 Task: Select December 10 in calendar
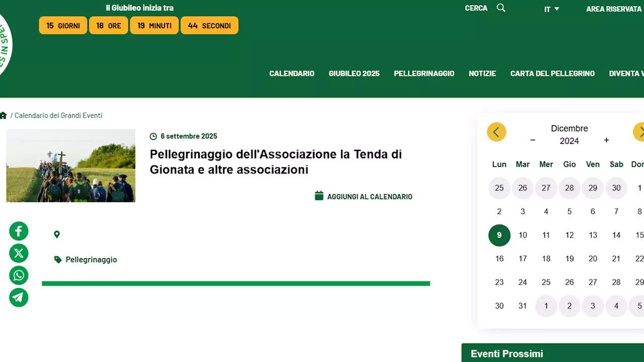(x=523, y=235)
